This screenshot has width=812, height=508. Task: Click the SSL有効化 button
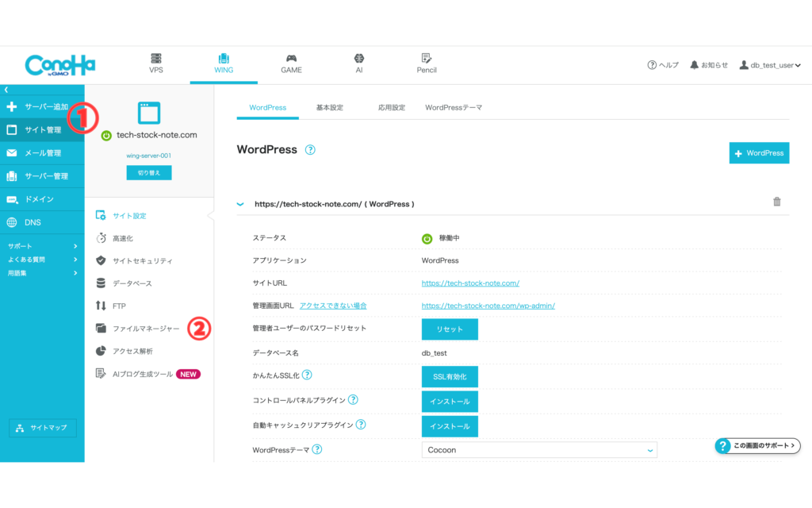[x=450, y=377]
